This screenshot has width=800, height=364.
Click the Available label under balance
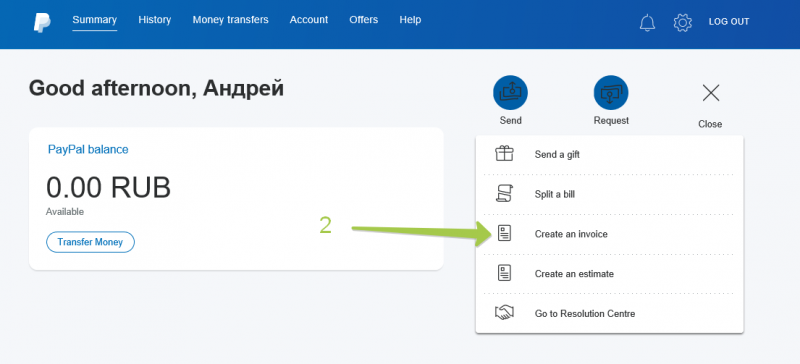65,211
